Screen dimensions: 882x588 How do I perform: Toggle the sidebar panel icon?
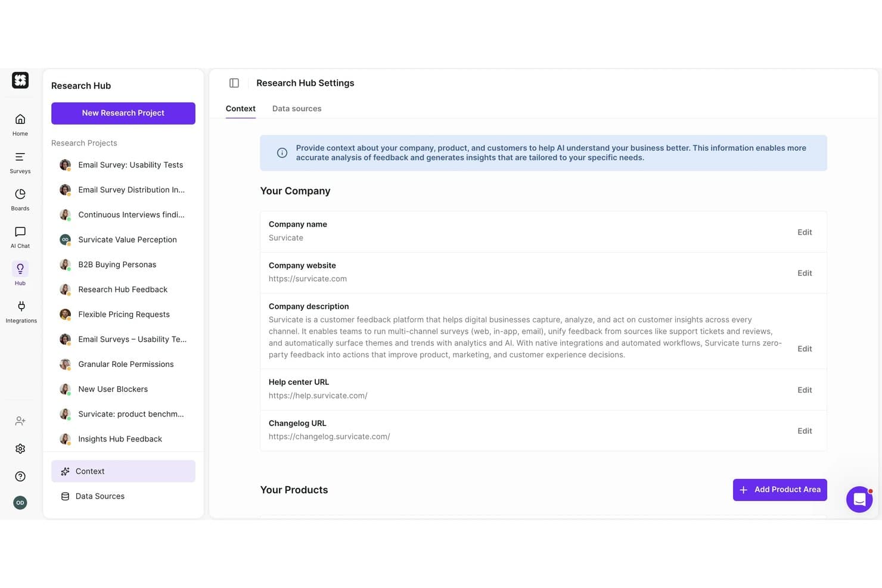(234, 83)
